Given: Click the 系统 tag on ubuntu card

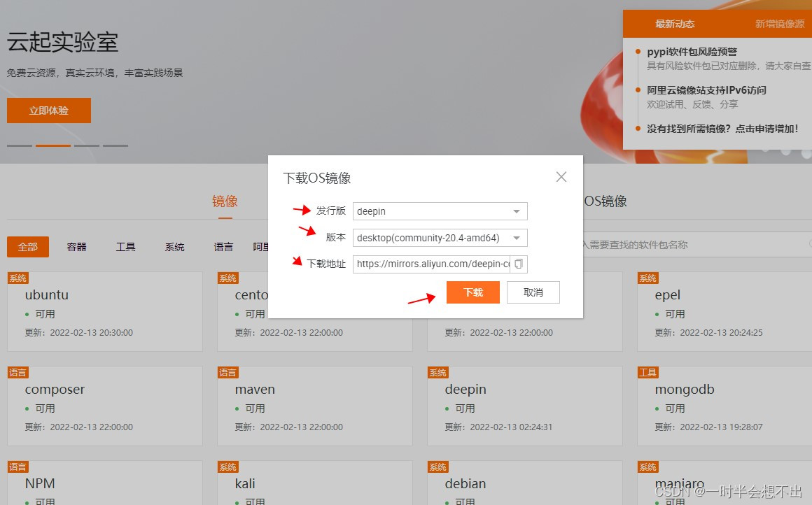Looking at the screenshot, I should point(17,278).
